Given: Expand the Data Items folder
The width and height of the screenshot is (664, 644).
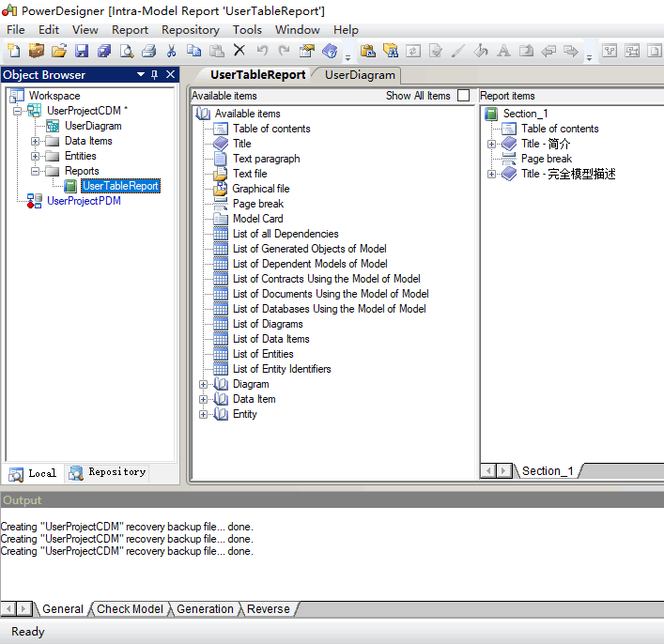Looking at the screenshot, I should tap(35, 141).
